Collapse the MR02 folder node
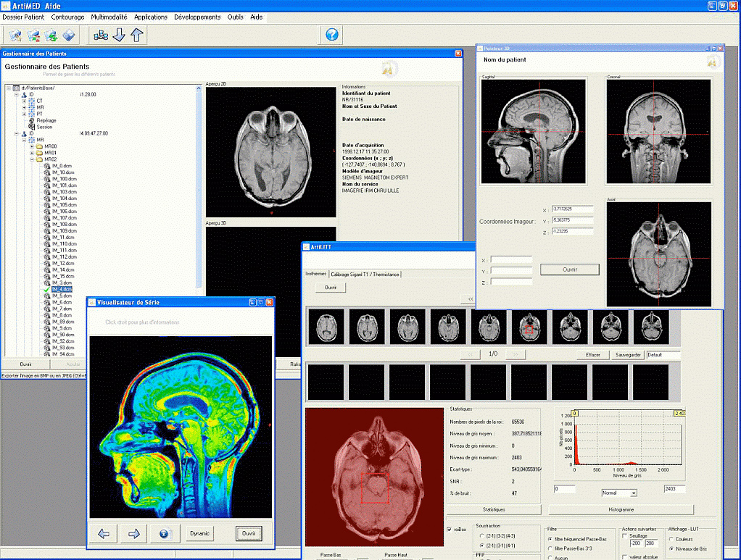 32,159
